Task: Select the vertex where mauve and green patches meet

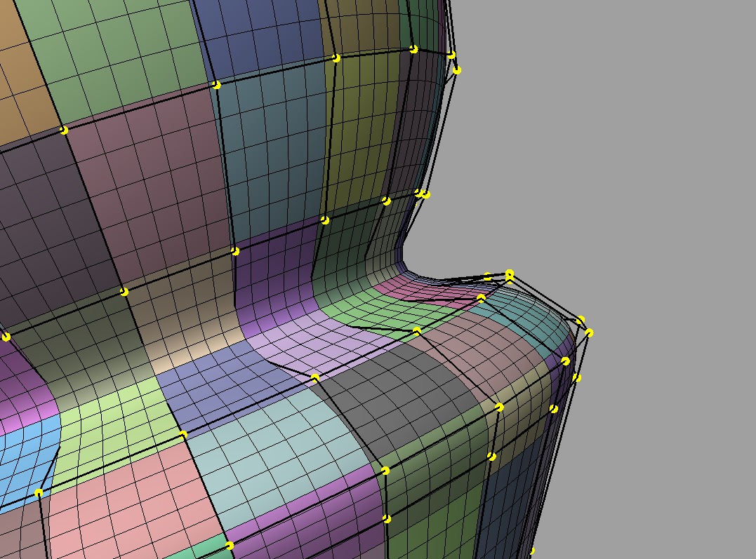Action: point(64,130)
